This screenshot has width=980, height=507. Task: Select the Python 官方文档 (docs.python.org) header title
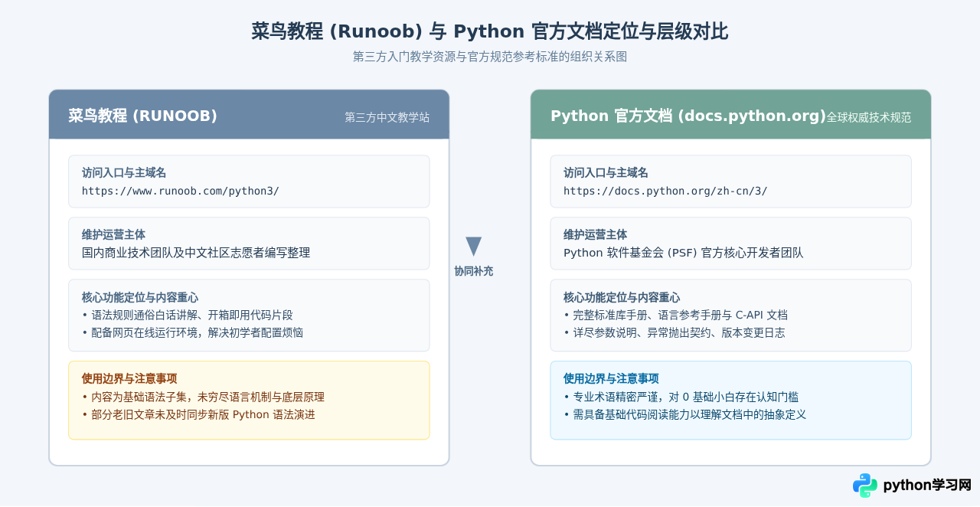[x=688, y=116]
